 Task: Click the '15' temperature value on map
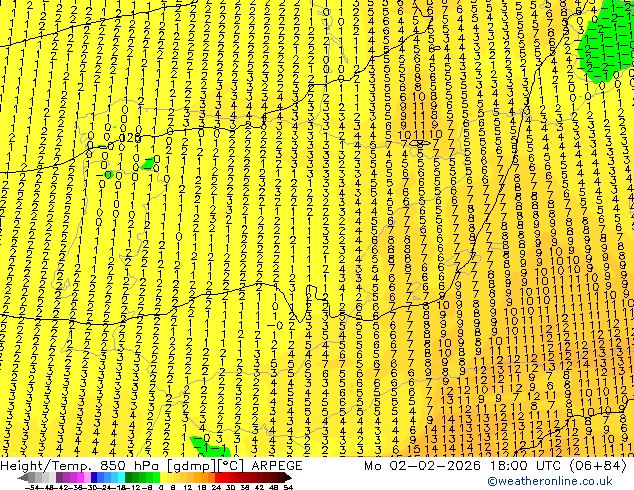click(414, 449)
